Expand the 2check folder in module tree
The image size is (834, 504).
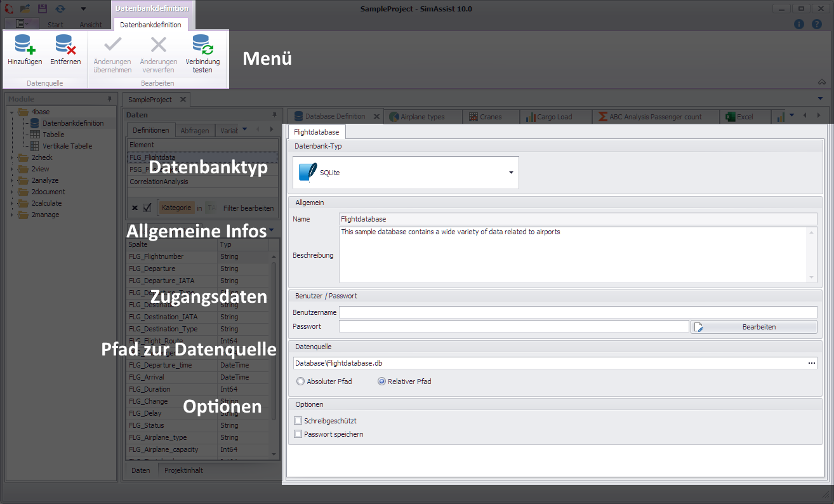click(11, 157)
